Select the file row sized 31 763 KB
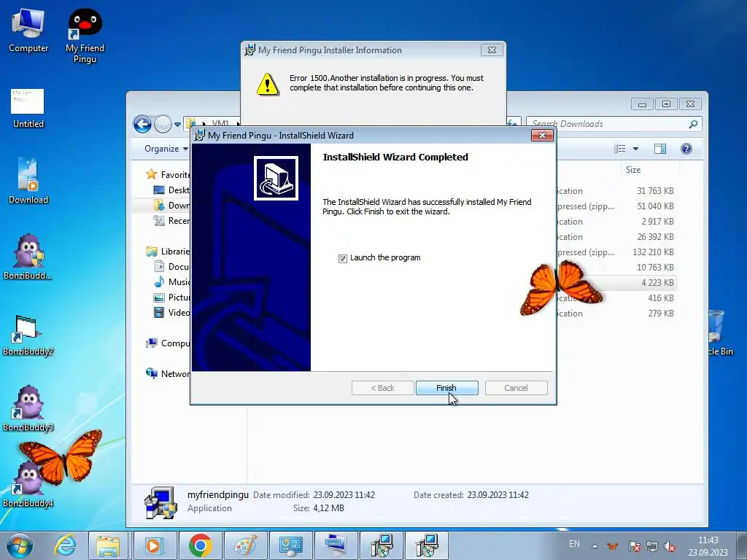 [616, 191]
